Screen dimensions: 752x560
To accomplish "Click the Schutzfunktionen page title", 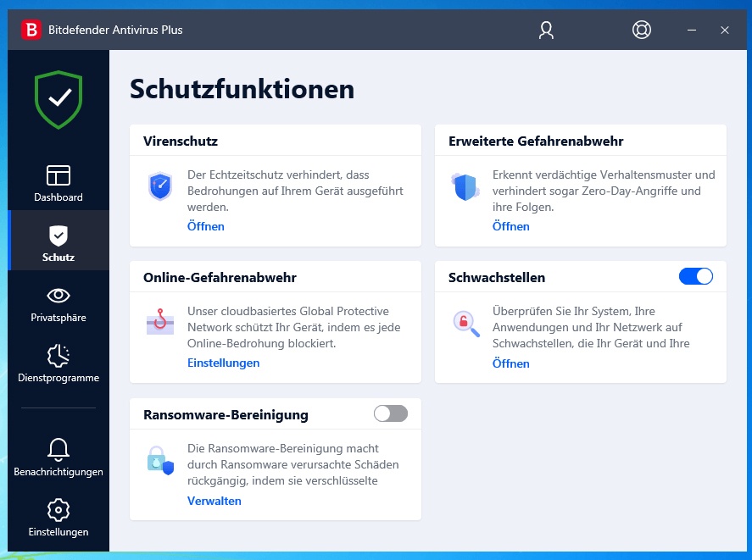I will [242, 89].
